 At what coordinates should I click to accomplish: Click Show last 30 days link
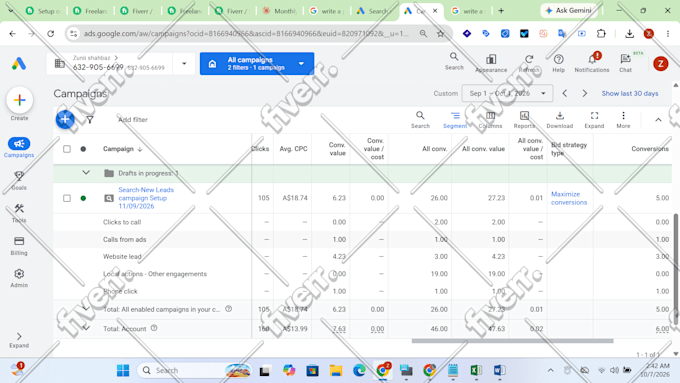630,93
